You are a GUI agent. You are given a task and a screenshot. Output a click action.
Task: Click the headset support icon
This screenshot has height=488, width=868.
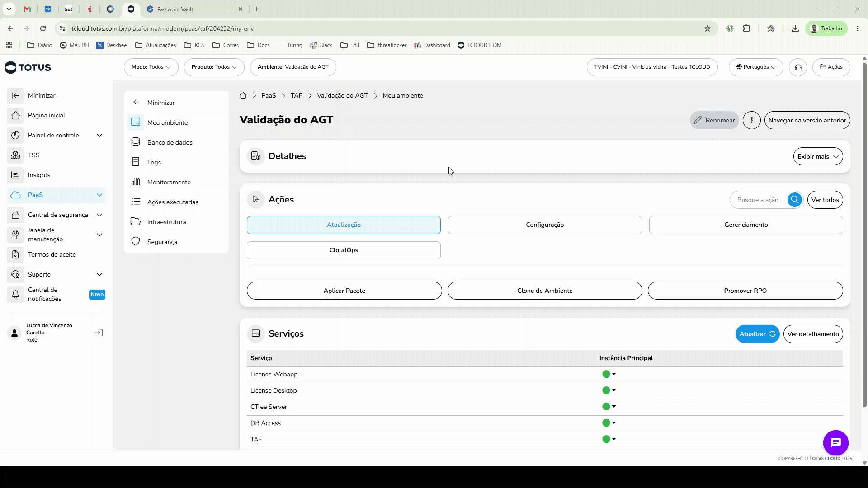(x=798, y=67)
